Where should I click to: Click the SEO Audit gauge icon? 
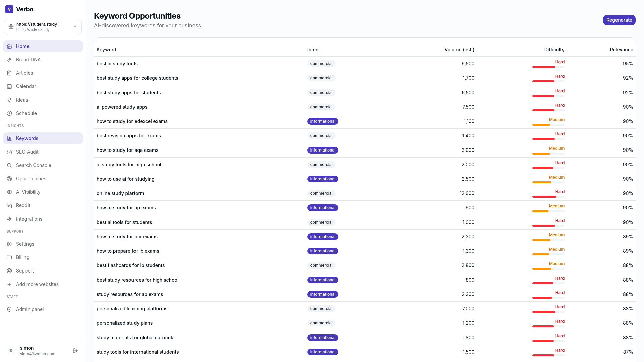point(9,152)
